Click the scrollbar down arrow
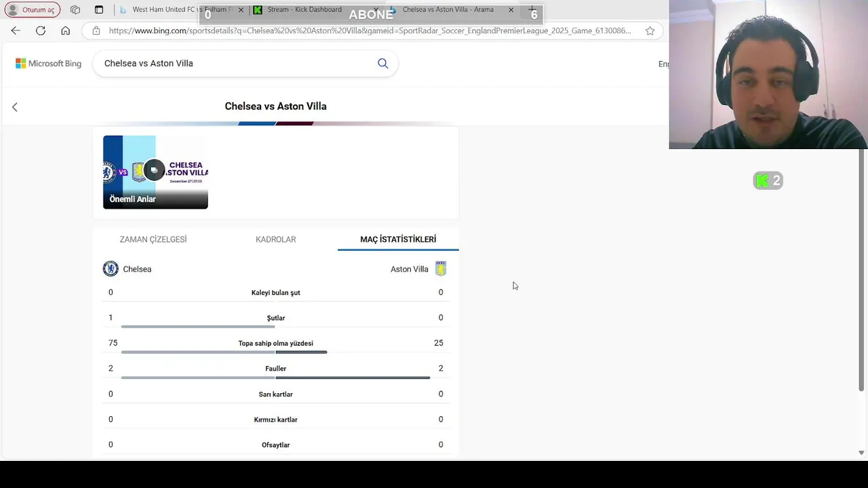The width and height of the screenshot is (868, 488). pos(862,453)
